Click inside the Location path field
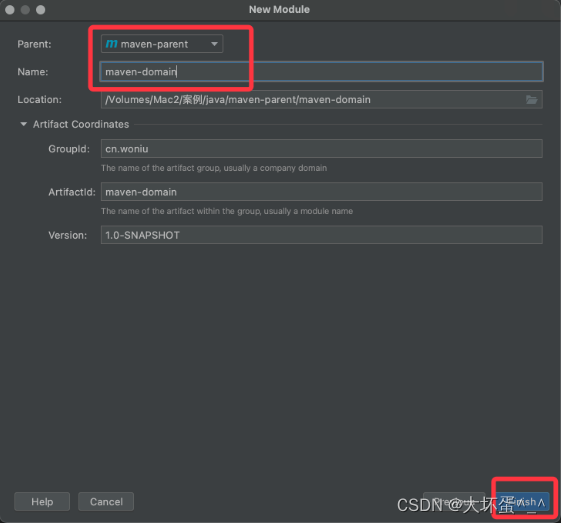Screen dimensions: 561x524 pyautogui.click(x=321, y=99)
